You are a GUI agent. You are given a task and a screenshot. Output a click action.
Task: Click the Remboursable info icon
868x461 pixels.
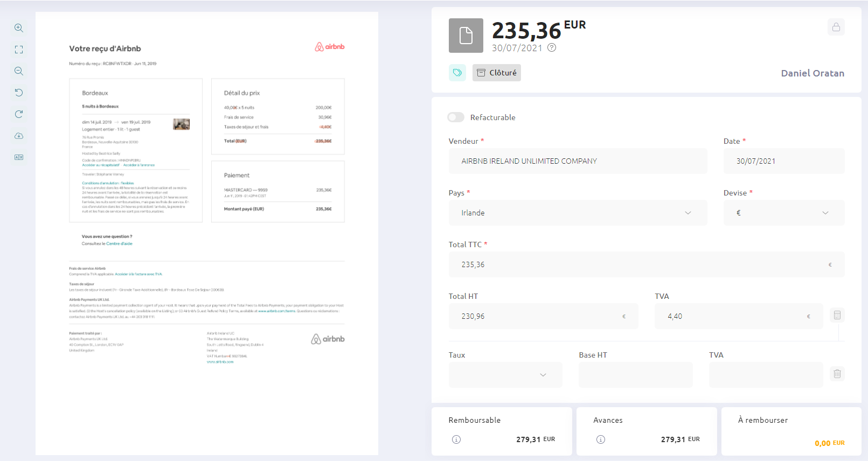[456, 439]
